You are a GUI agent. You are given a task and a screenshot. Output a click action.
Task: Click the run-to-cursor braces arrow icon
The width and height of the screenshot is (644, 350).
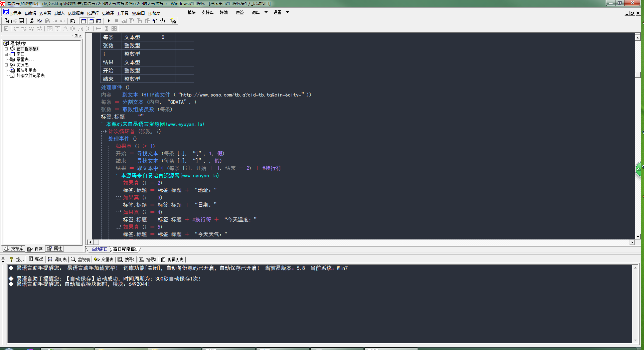pos(155,21)
